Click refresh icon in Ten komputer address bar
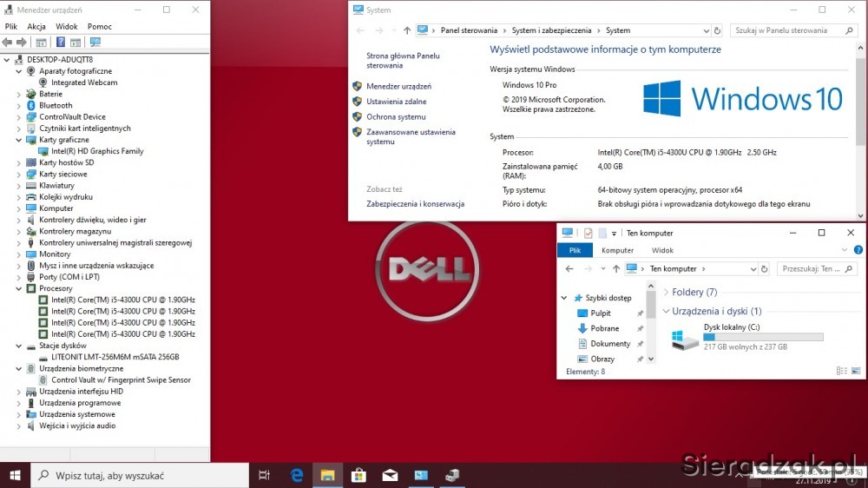Viewport: 868px width, 488px height. click(764, 268)
